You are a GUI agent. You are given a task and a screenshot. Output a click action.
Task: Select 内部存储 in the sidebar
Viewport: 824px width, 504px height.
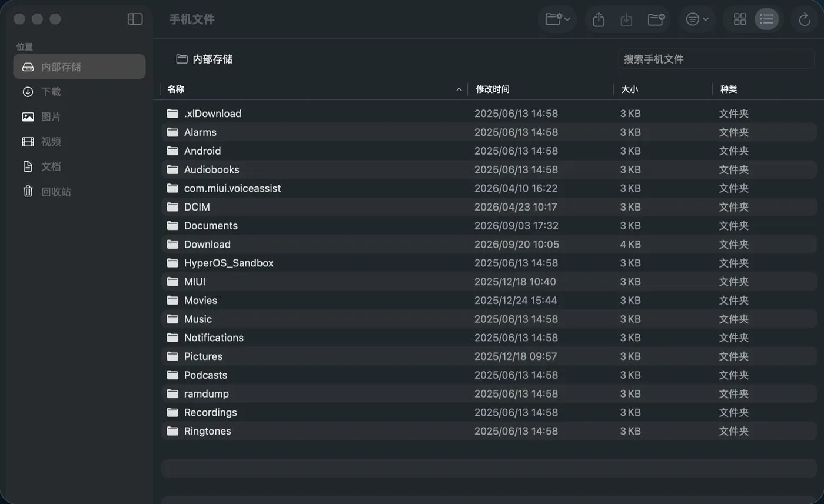coord(79,66)
